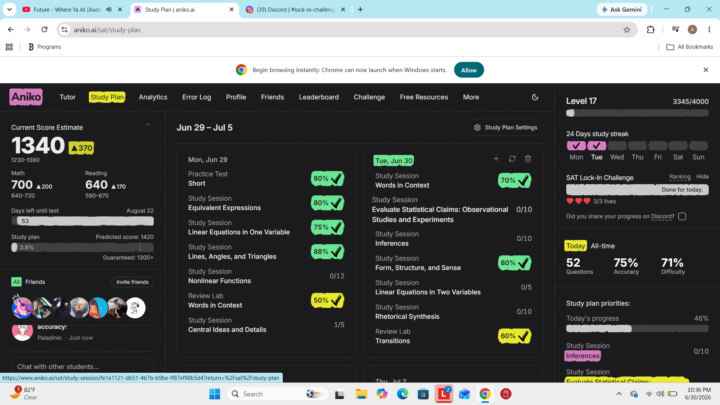Open the Aniko logo home
The height and width of the screenshot is (405, 720).
click(26, 97)
